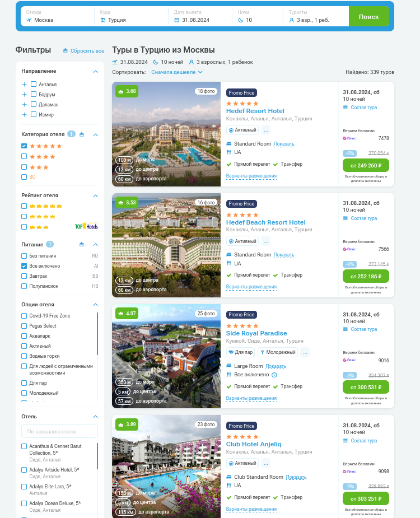Click the 3.53 rating badge on Hedef Beach Resort
This screenshot has height=518, width=420.
click(x=127, y=203)
